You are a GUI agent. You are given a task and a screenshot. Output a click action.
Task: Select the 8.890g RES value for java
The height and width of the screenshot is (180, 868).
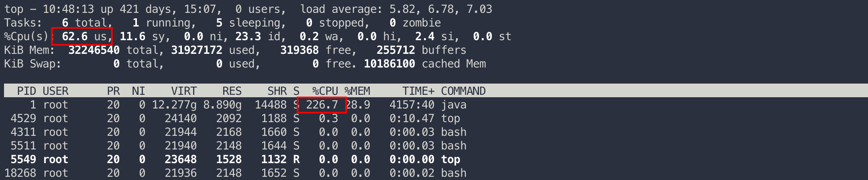[222, 105]
